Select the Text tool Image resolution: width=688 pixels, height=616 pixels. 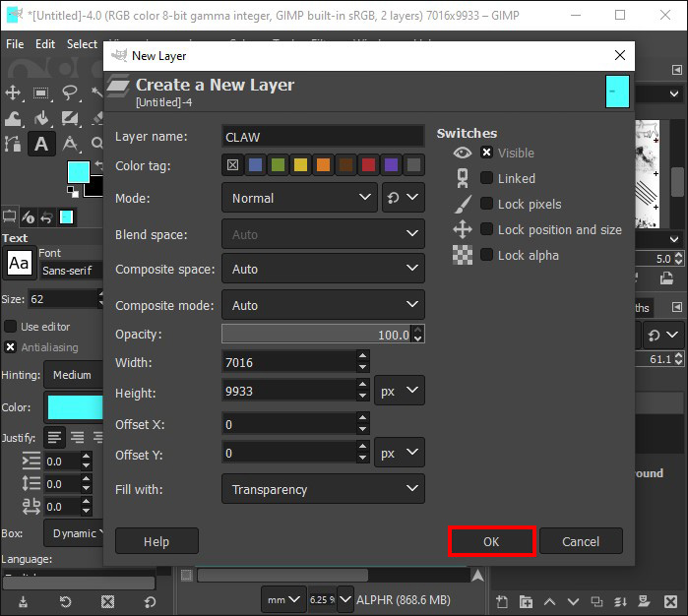tap(41, 144)
